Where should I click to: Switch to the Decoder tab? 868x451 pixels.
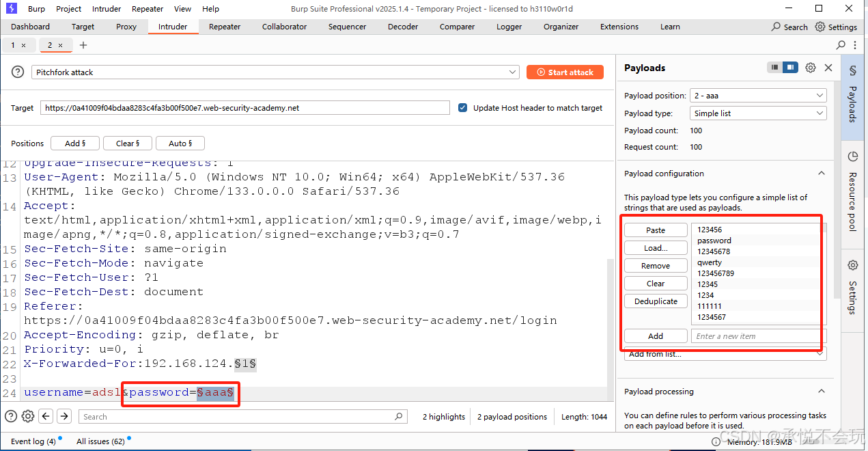403,27
